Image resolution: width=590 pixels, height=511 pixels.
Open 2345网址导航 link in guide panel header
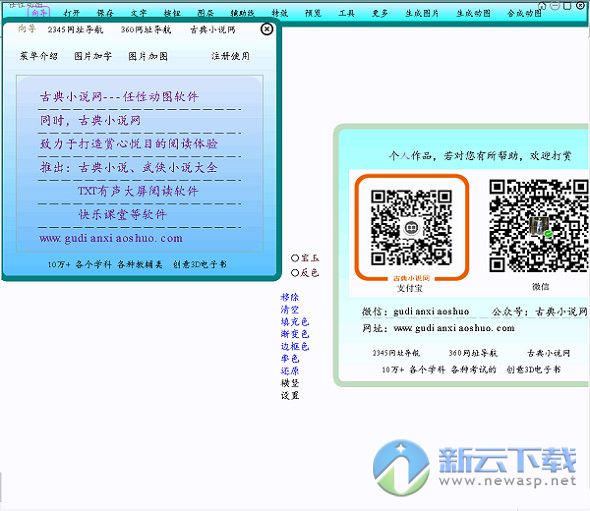(75, 29)
